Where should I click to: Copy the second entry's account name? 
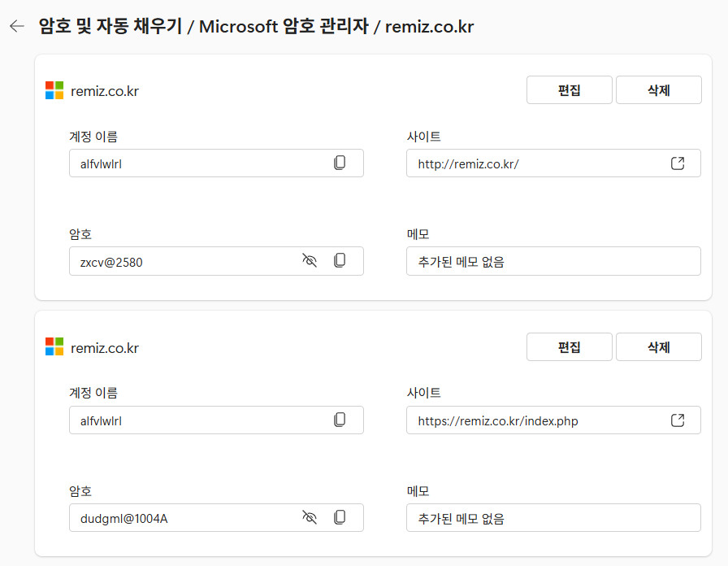(x=340, y=420)
